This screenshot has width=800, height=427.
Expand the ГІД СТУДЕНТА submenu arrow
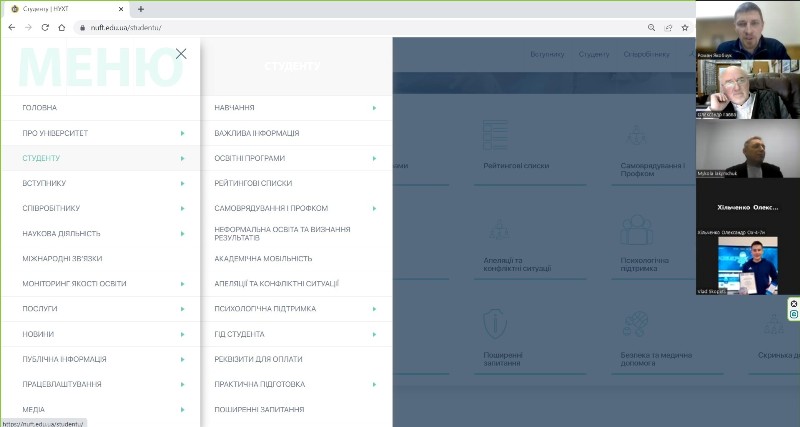pos(374,334)
